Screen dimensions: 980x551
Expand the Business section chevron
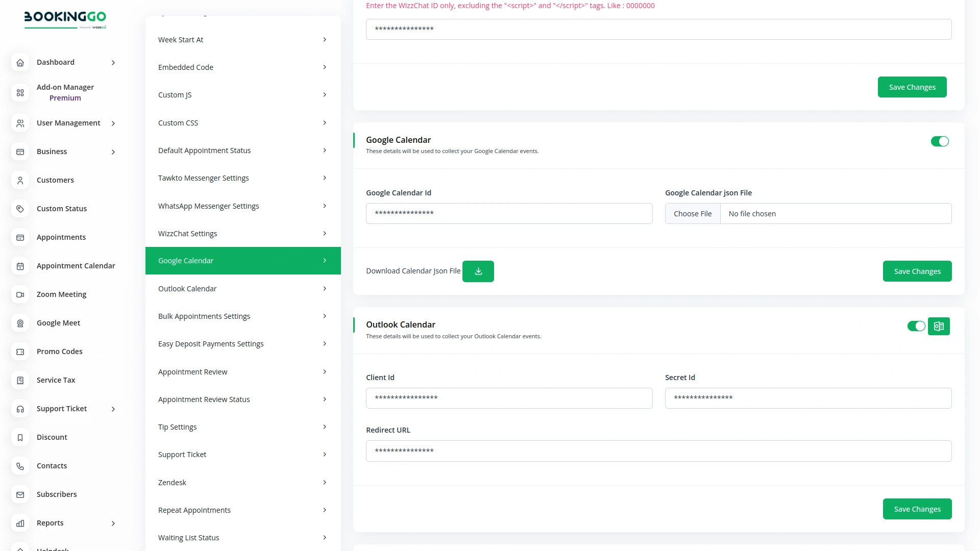coord(113,152)
